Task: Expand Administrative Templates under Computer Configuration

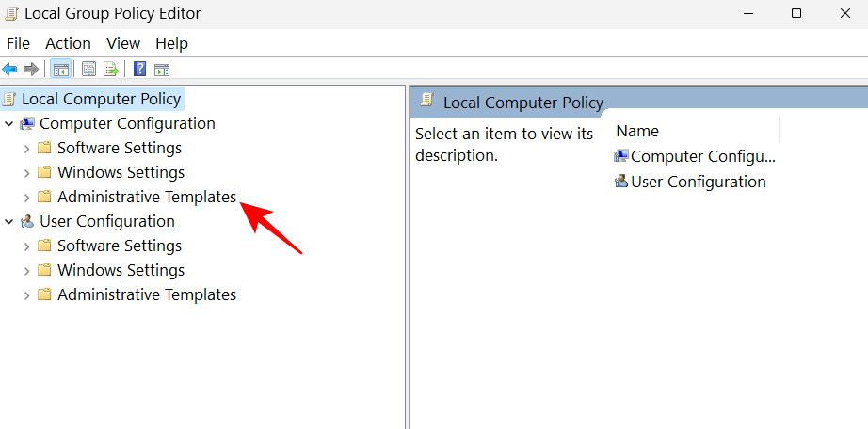Action: coord(26,198)
